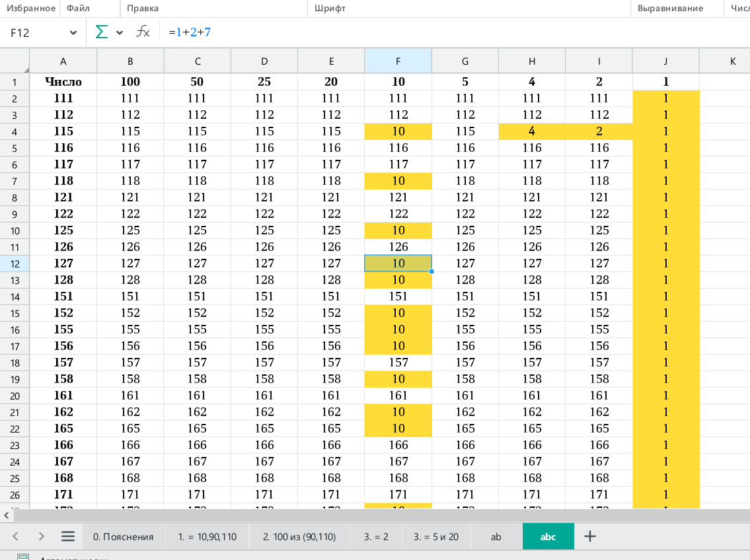The width and height of the screenshot is (750, 560).
Task: Expand the dropdown arrow beside the sum icon
Action: (120, 32)
